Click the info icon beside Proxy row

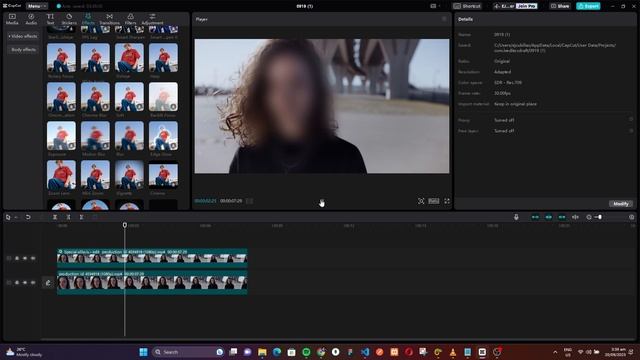coord(631,120)
